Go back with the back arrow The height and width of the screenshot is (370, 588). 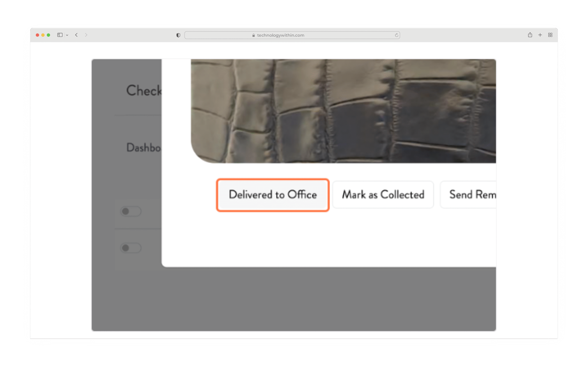[76, 35]
